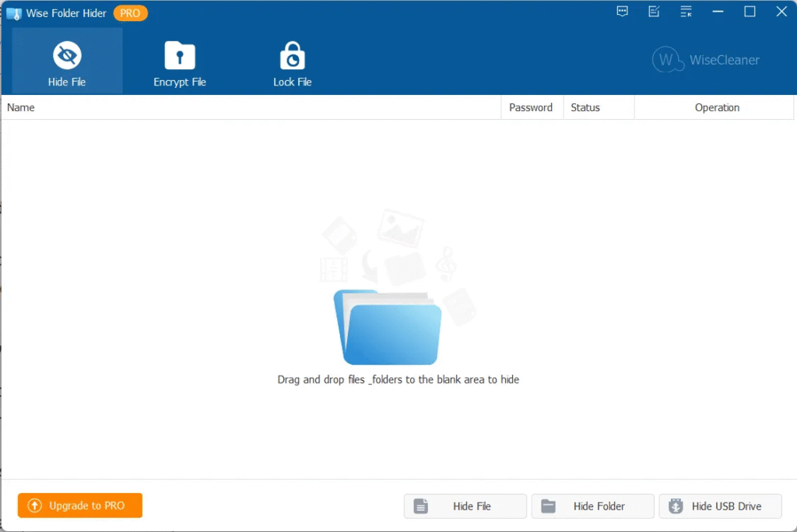Click the Hide USB Drive button
797x532 pixels.
pos(720,506)
